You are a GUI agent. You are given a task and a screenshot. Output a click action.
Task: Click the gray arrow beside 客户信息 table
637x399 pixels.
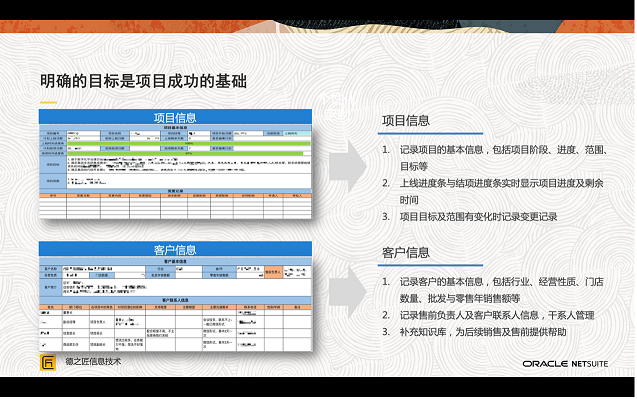pos(348,292)
